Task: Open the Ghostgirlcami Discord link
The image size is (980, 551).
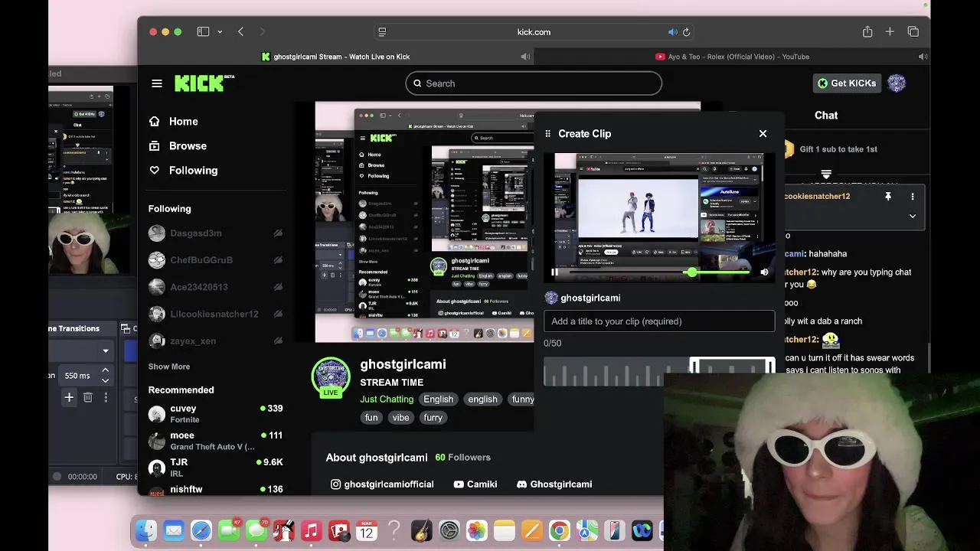Action: [554, 484]
